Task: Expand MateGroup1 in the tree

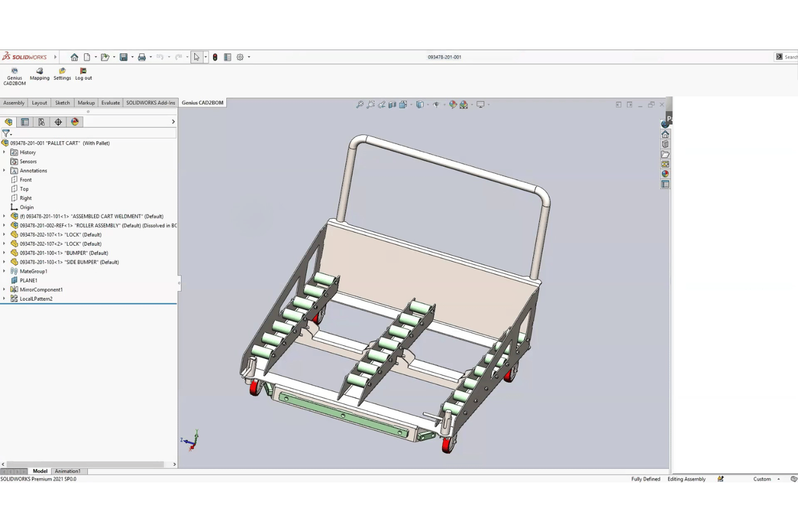Action: click(x=4, y=271)
